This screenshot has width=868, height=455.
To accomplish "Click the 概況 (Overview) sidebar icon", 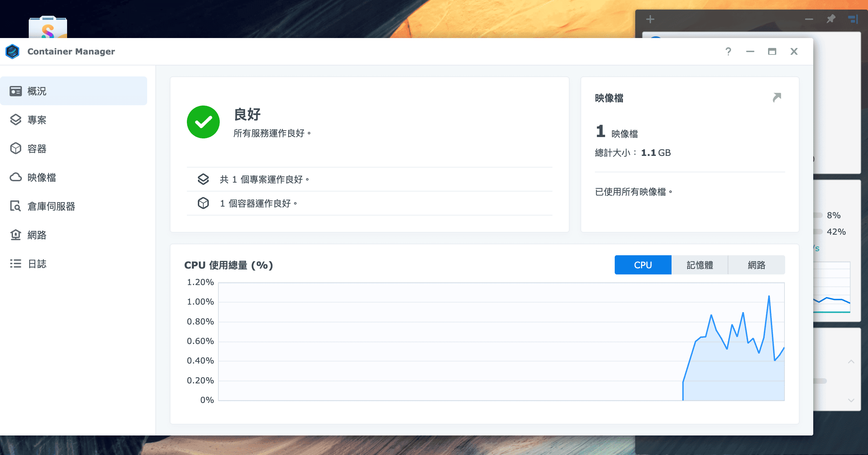I will tap(16, 91).
